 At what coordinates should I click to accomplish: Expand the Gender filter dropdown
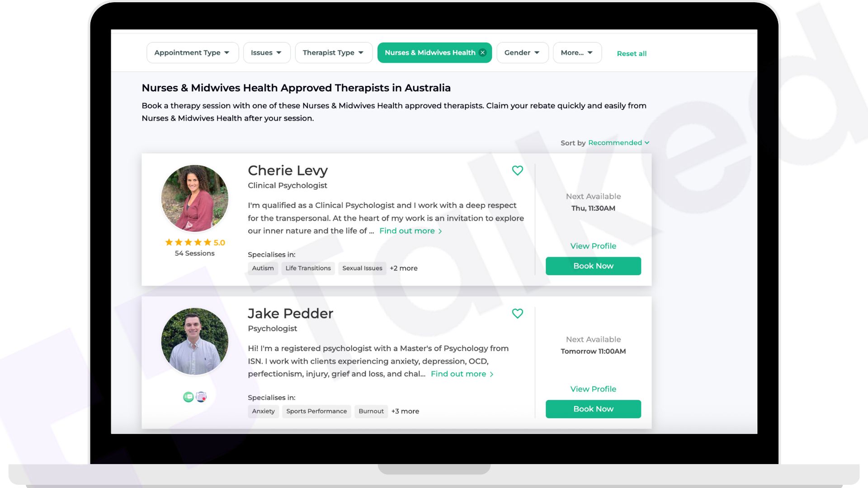point(523,53)
